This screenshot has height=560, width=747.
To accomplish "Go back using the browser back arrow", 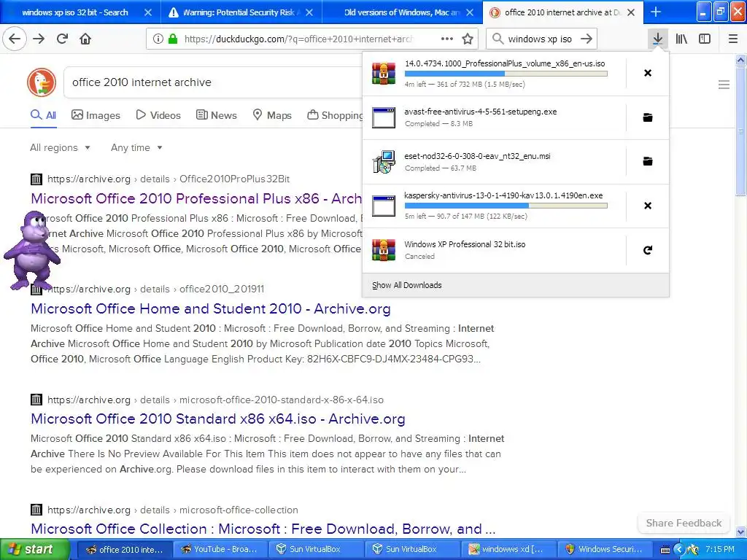I will (15, 39).
